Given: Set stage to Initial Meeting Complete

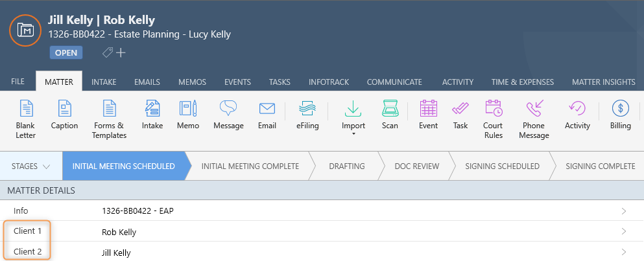Looking at the screenshot, I should 250,166.
